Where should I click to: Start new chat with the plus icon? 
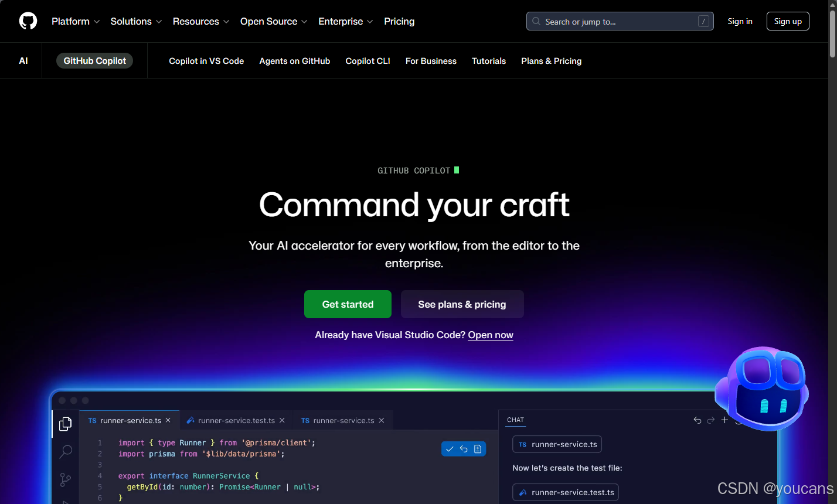(x=724, y=420)
